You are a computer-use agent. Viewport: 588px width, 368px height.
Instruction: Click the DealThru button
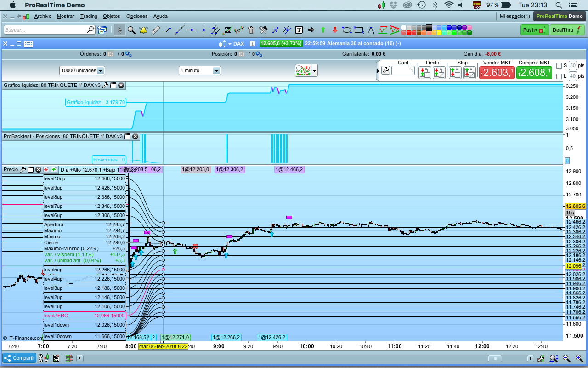coord(567,30)
